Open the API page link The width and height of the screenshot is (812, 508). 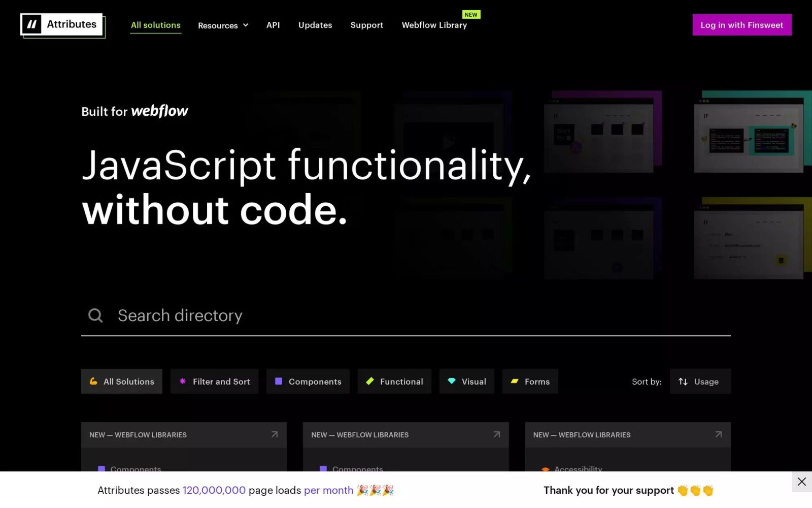click(273, 25)
